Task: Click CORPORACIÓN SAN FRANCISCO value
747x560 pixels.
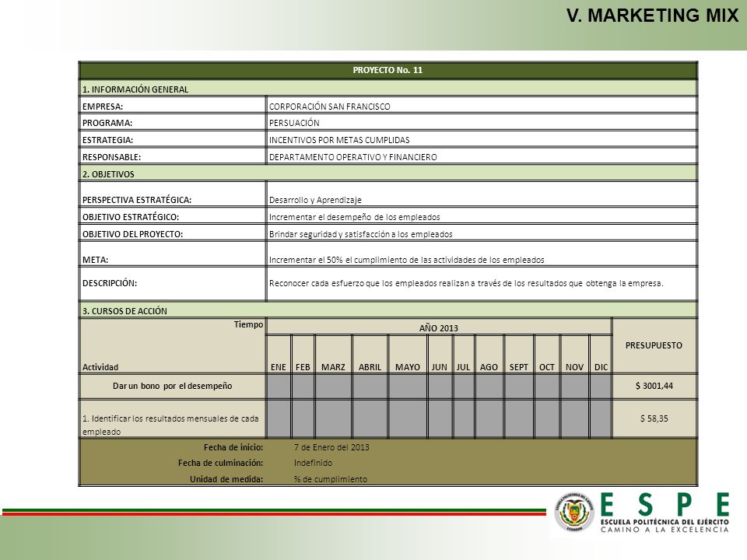Action: [330, 107]
